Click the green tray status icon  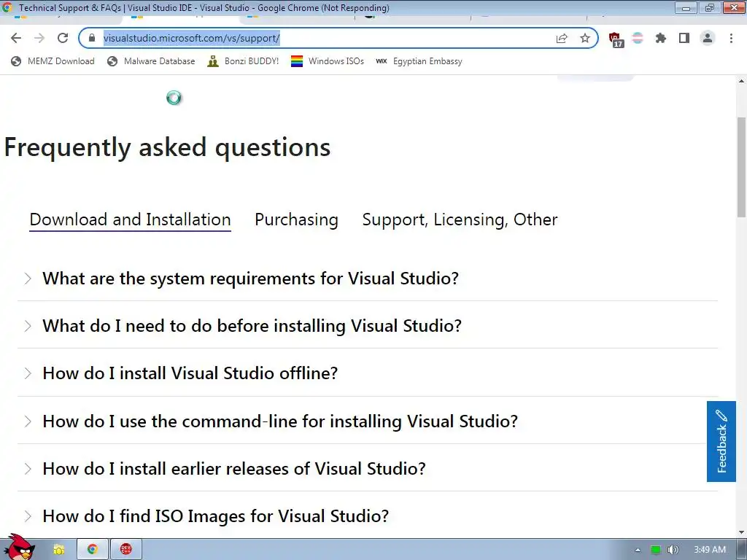point(656,550)
